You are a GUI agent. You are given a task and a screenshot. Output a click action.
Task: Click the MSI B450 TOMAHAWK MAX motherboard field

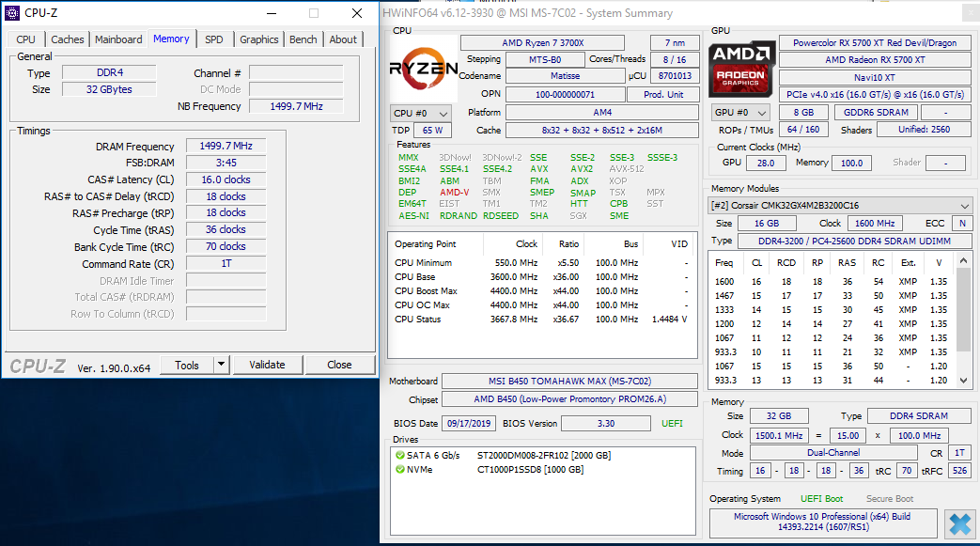pos(569,381)
